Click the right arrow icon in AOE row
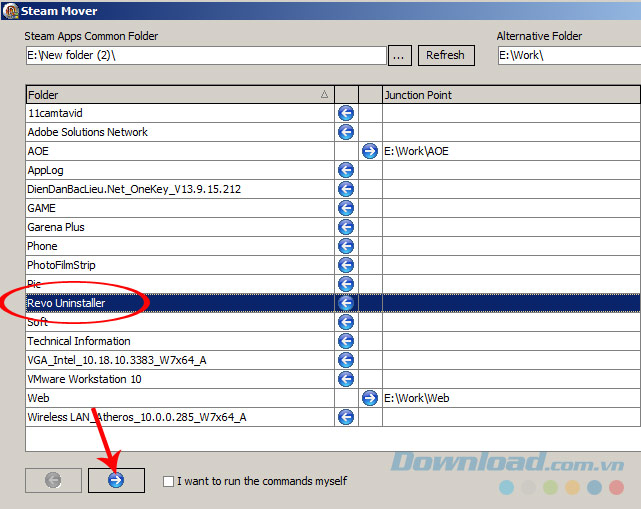 point(370,151)
